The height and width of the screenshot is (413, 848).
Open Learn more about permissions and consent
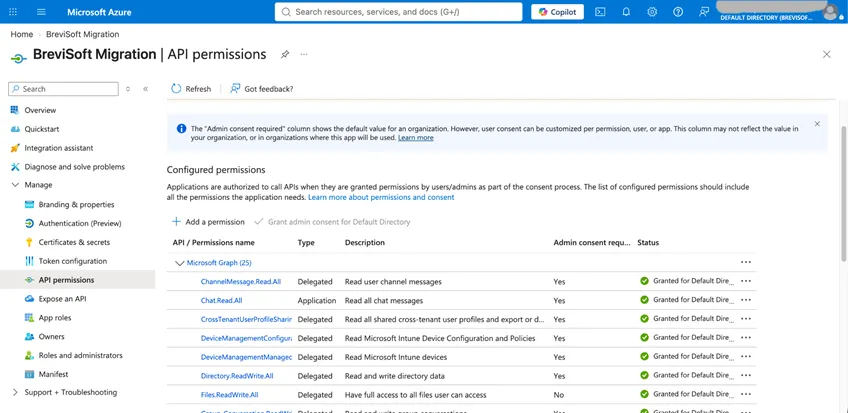point(381,197)
